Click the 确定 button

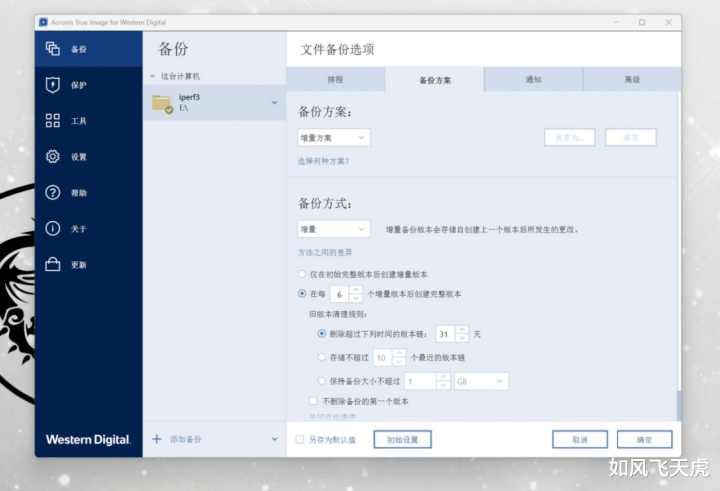point(644,440)
